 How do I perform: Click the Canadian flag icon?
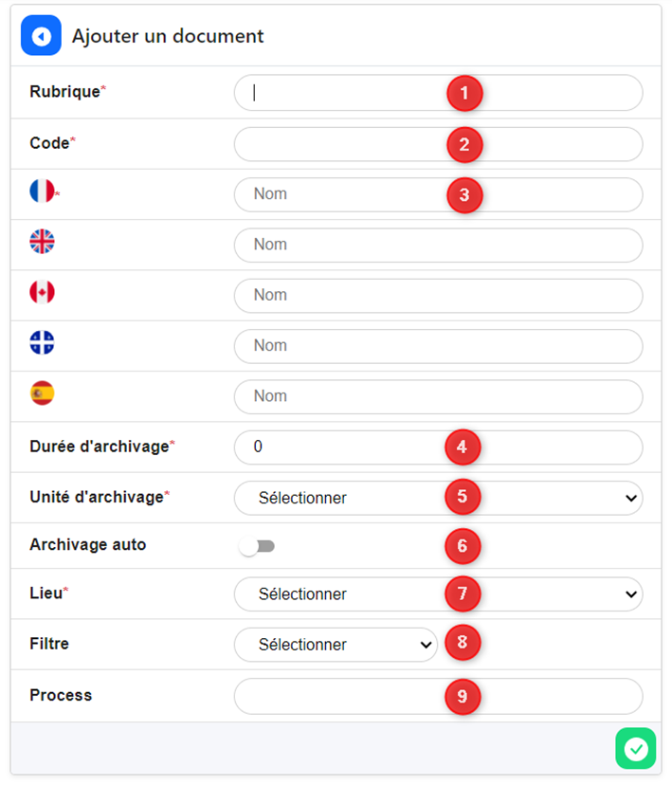(42, 292)
